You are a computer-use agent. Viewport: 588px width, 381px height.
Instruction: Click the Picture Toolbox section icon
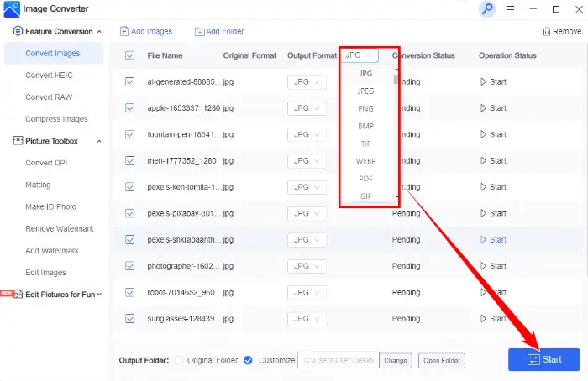[x=18, y=141]
